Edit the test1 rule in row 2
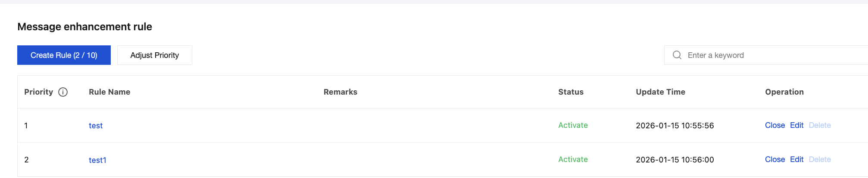 pyautogui.click(x=796, y=159)
